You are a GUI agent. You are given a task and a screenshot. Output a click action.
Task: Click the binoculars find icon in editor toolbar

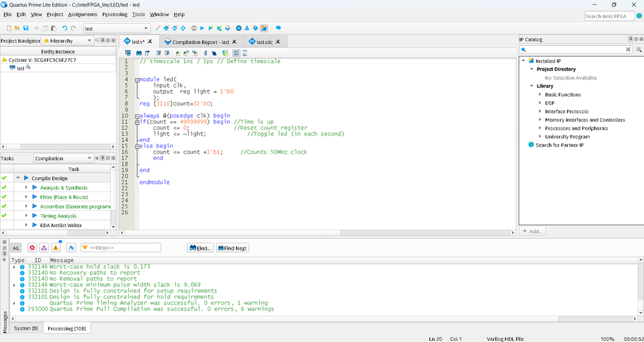click(139, 53)
